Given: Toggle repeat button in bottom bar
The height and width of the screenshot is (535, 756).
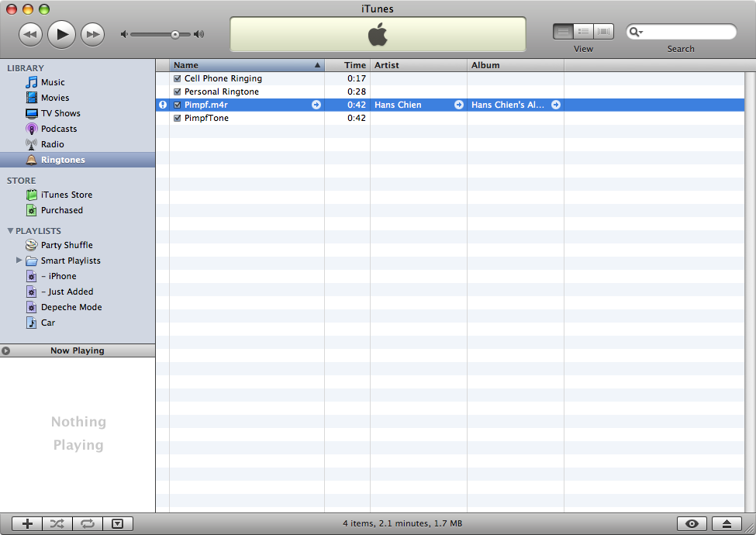Looking at the screenshot, I should tap(88, 523).
